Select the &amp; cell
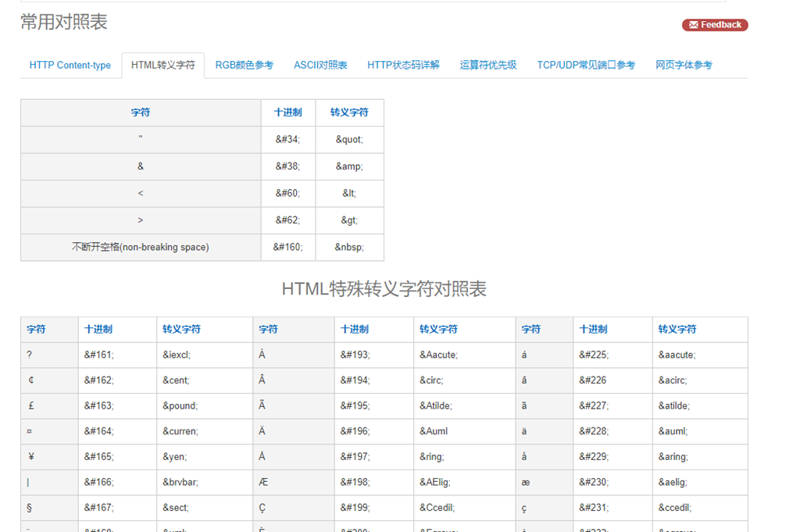The image size is (800, 532). [349, 166]
